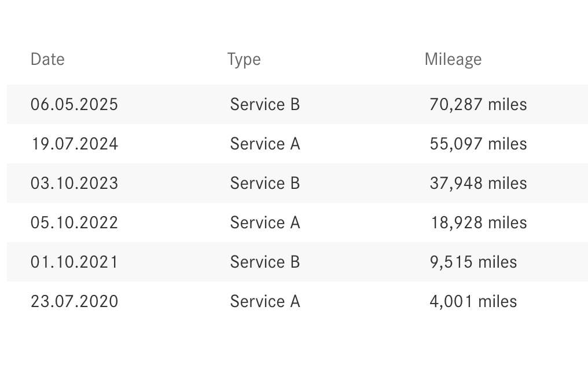Screen dimensions: 588x365
Task: Select the 19.07.2024 service date
Action: [x=74, y=144]
